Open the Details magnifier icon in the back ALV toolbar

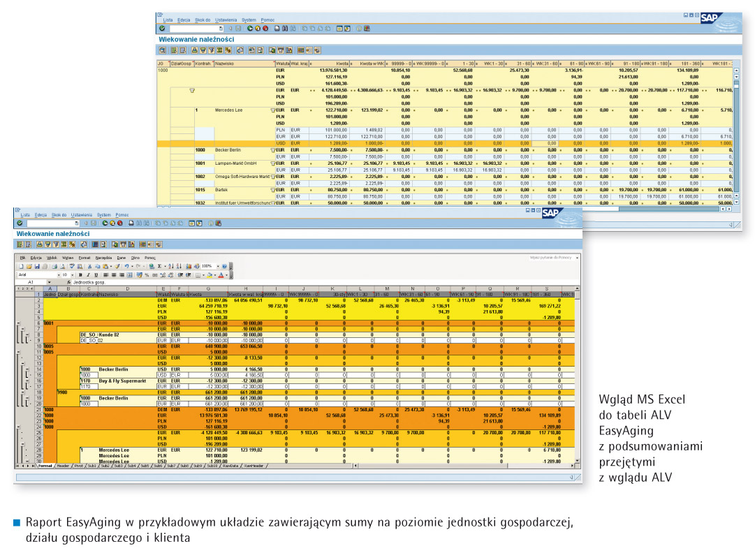click(x=163, y=50)
